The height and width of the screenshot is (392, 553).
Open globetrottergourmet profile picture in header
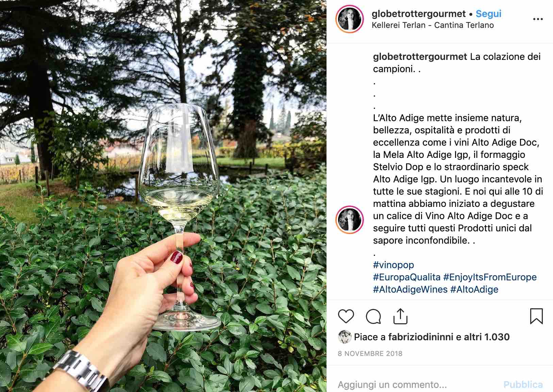(x=349, y=19)
